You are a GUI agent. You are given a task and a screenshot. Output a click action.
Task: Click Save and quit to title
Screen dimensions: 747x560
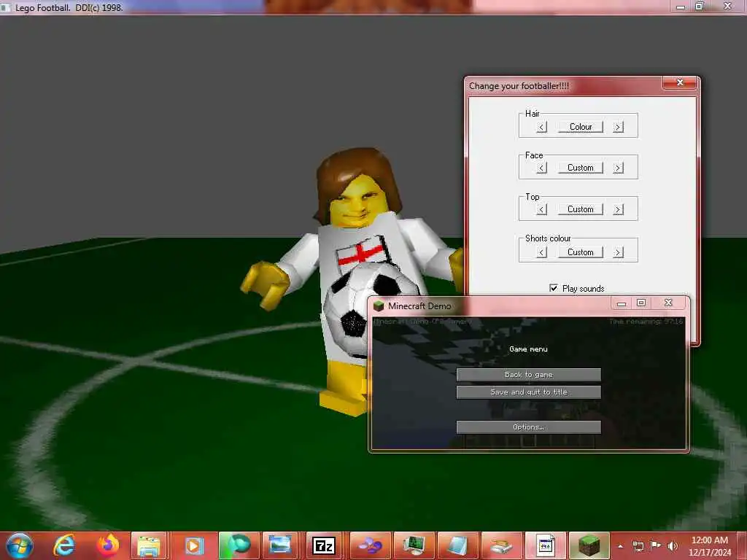(528, 392)
